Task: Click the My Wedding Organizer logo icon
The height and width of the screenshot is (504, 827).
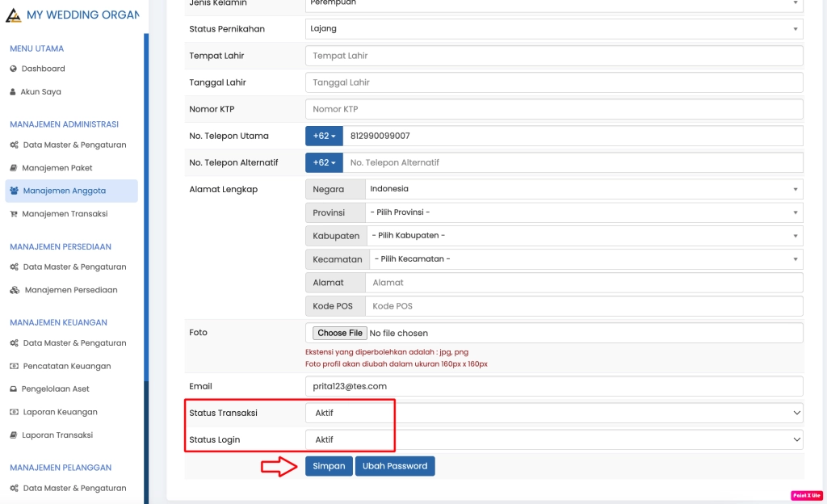Action: [x=13, y=15]
